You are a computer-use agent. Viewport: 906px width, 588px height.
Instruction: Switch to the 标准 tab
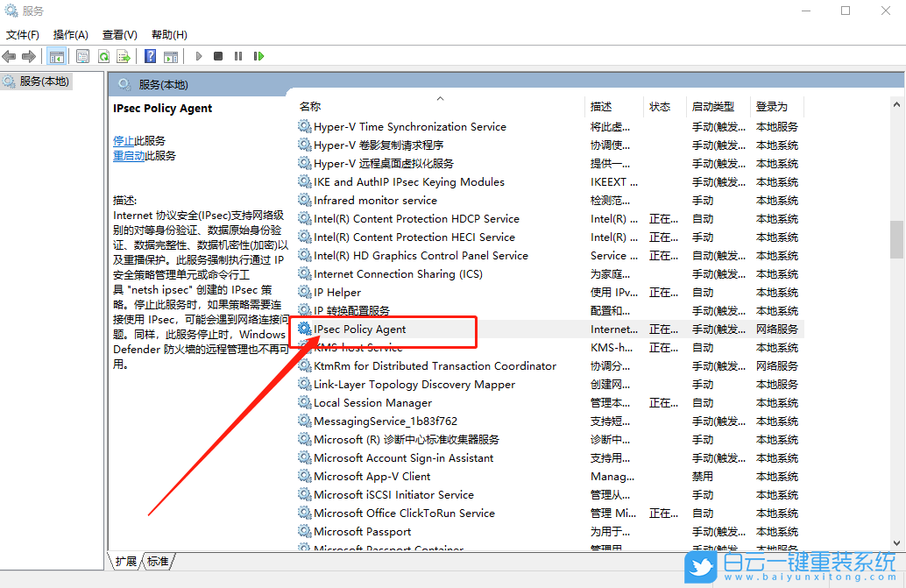158,561
